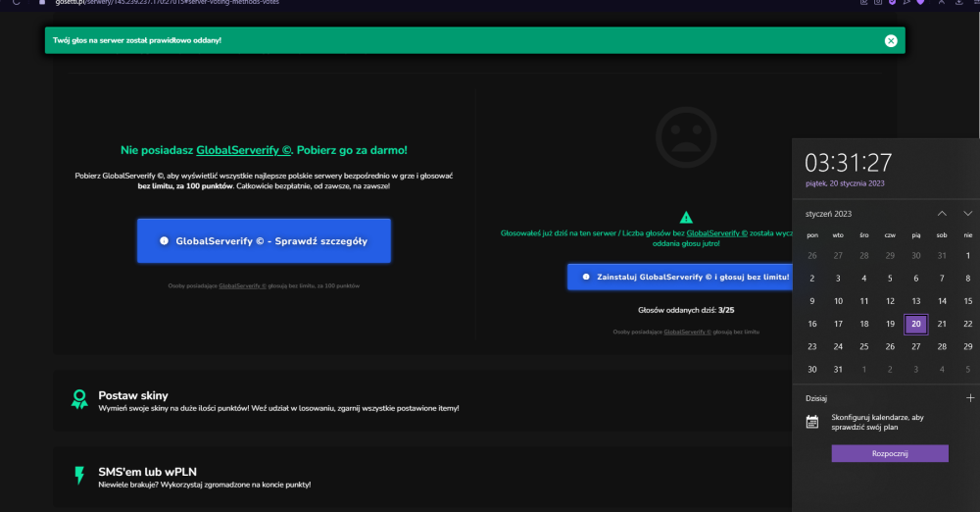Open the Postaw skiny heading

(133, 395)
